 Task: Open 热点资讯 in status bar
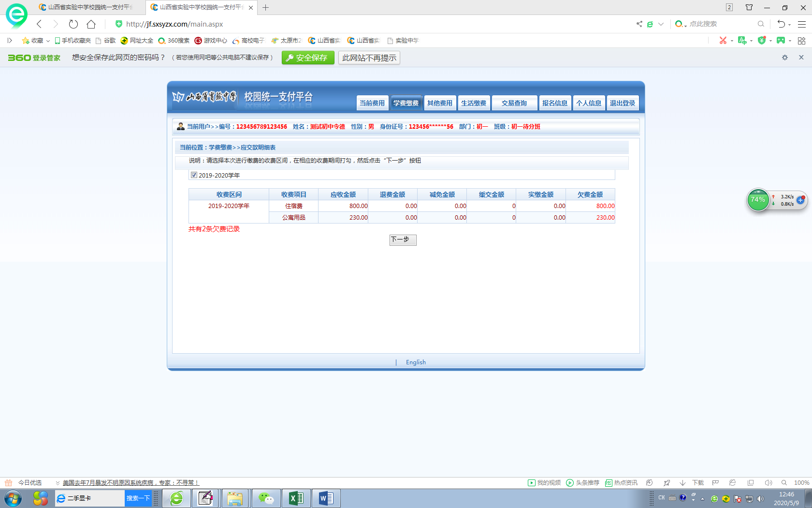[621, 483]
